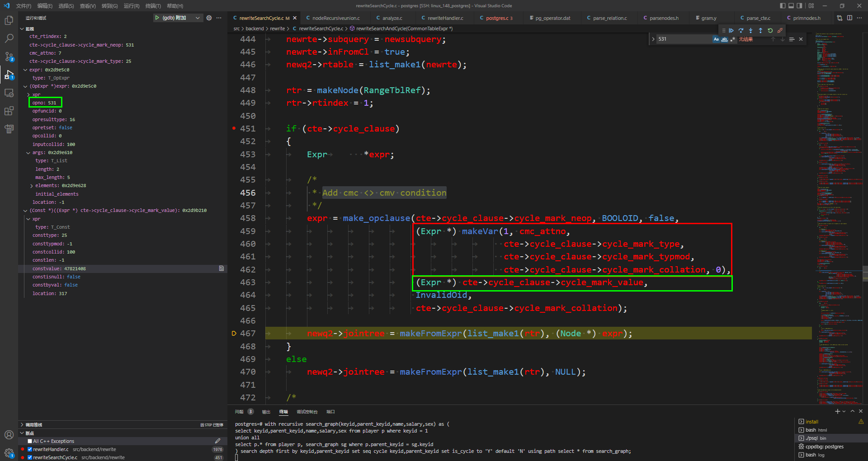Continue debugging execution
This screenshot has width=868, height=461.
pos(731,31)
